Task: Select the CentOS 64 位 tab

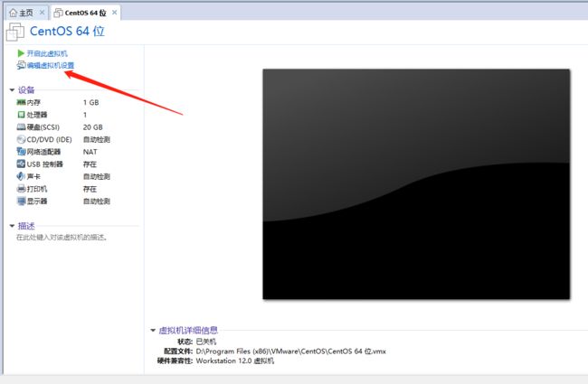Action: tap(86, 13)
